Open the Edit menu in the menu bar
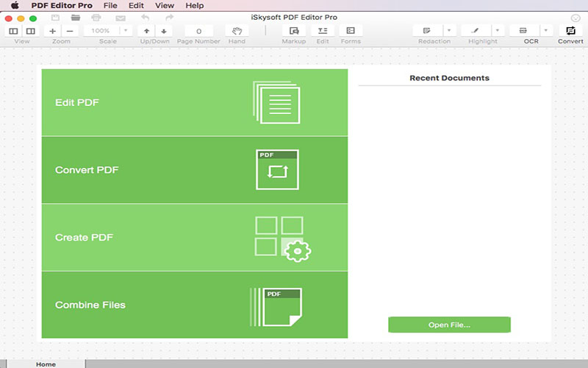588x368 pixels. [136, 6]
